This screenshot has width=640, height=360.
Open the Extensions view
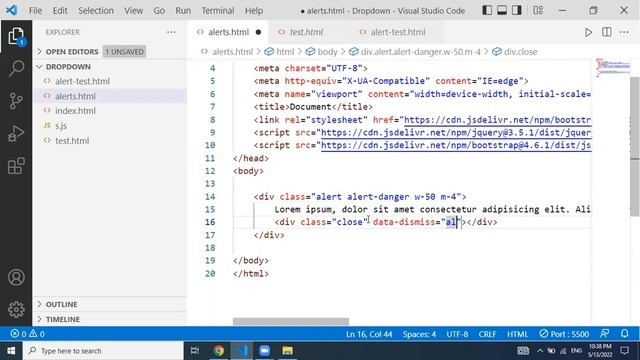(16, 166)
